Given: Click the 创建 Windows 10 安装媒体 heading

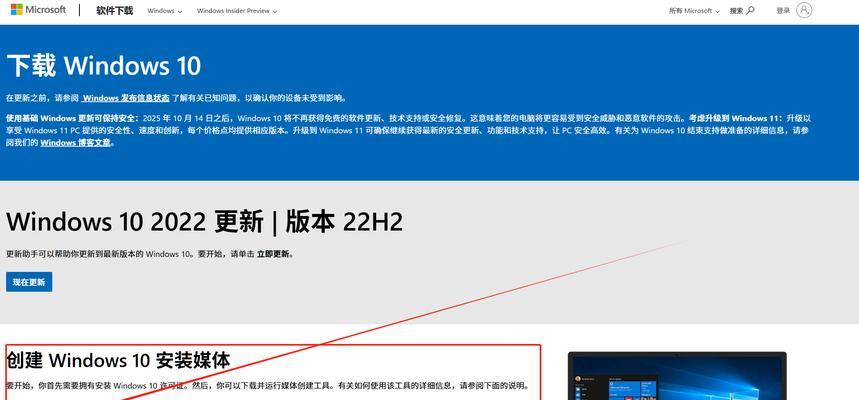Looking at the screenshot, I should coord(118,360).
